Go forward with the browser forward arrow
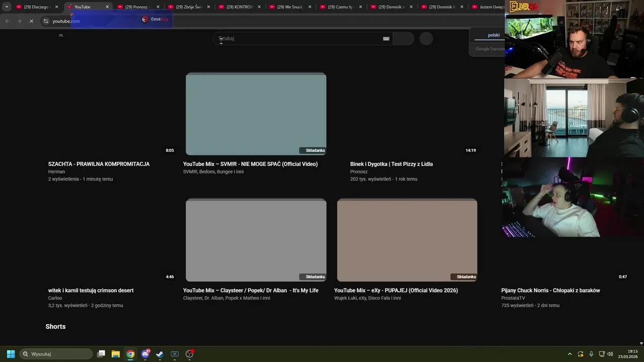This screenshot has width=644, height=362. pos(19,21)
